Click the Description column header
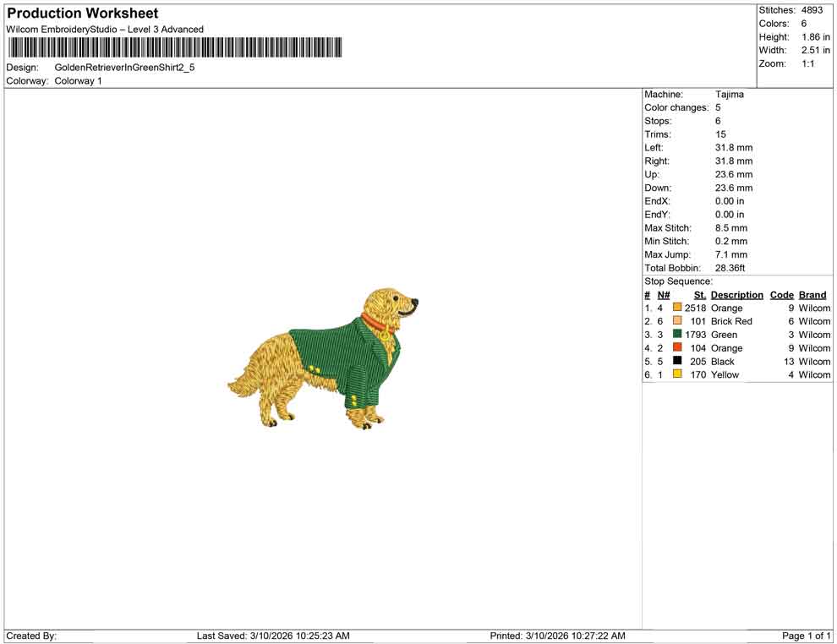Image resolution: width=837 pixels, height=644 pixels. pos(736,294)
